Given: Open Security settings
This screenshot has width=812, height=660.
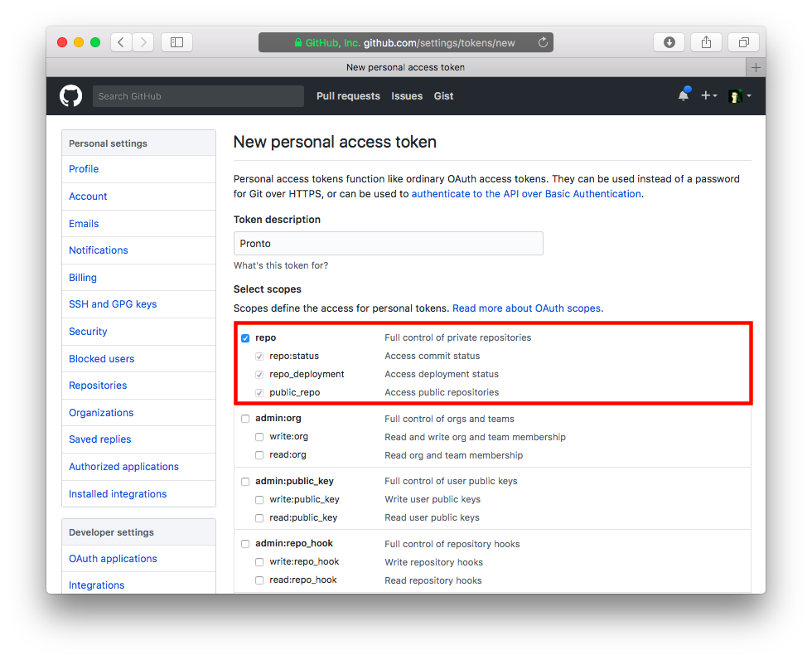Looking at the screenshot, I should click(88, 332).
